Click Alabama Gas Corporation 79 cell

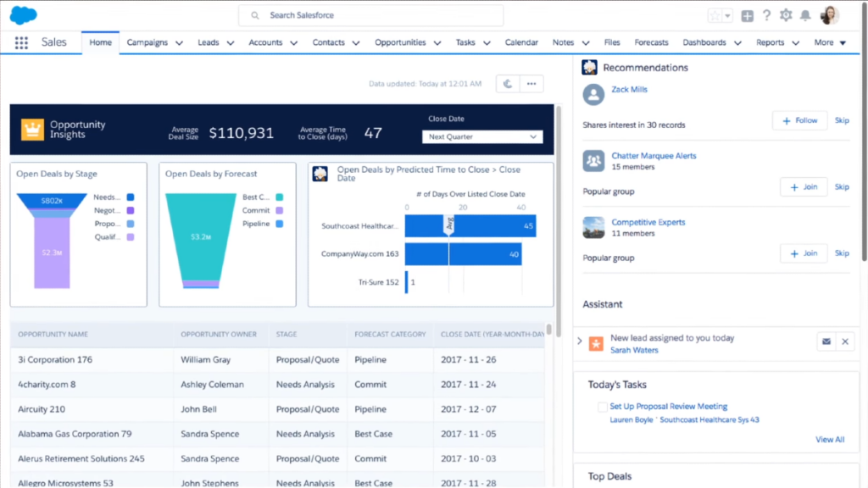tap(75, 434)
